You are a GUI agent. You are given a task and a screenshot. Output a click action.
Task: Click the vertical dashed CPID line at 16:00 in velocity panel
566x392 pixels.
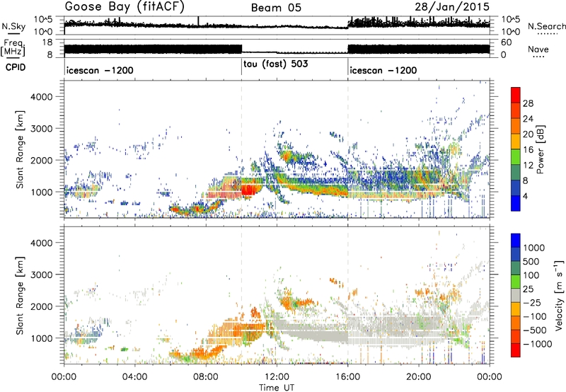[x=348, y=295]
